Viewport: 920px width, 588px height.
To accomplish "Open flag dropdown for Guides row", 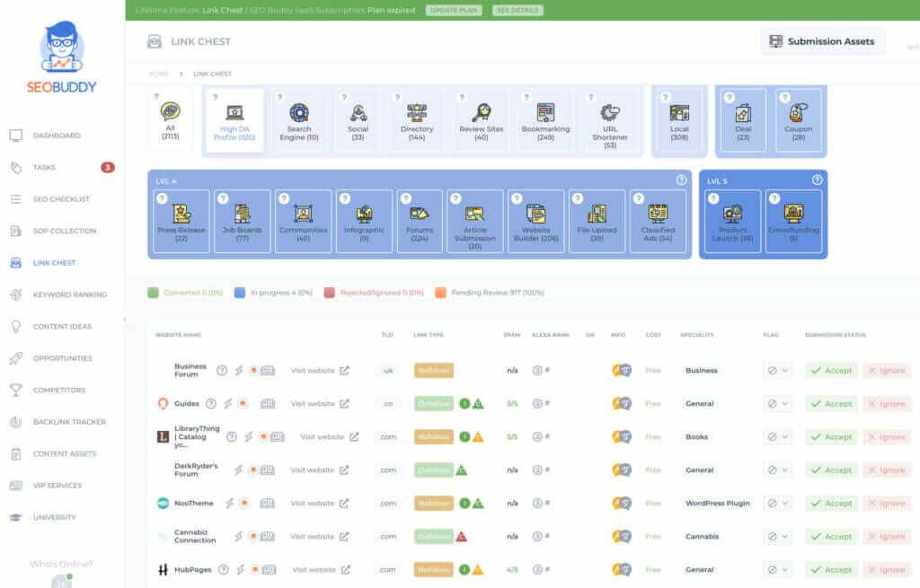I will click(778, 404).
